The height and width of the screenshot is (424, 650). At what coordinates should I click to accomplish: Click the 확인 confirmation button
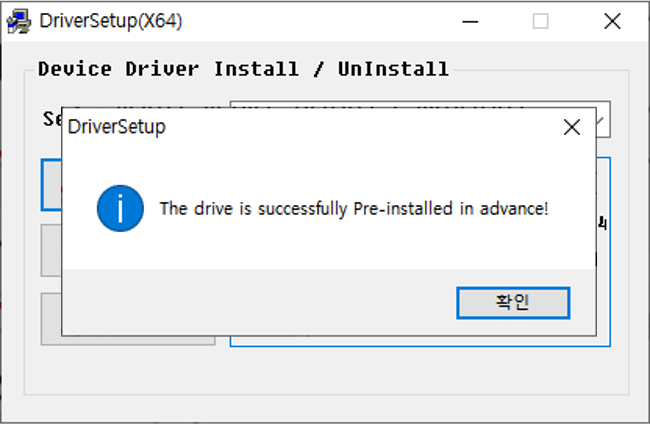click(x=513, y=303)
